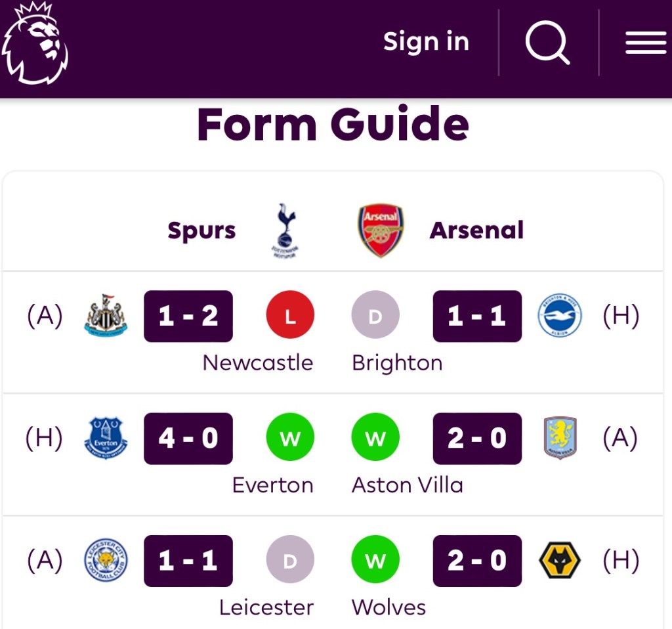Click the Sign in link
672x629 pixels.
(x=427, y=42)
